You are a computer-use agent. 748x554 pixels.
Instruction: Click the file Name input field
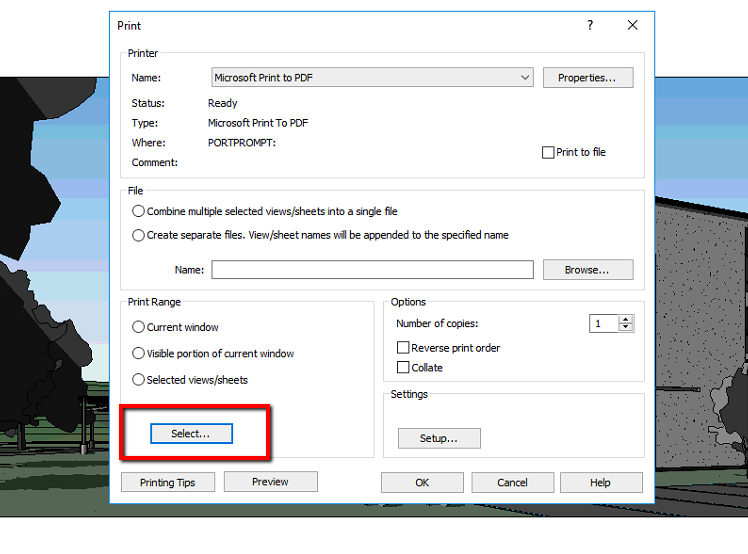pos(372,270)
